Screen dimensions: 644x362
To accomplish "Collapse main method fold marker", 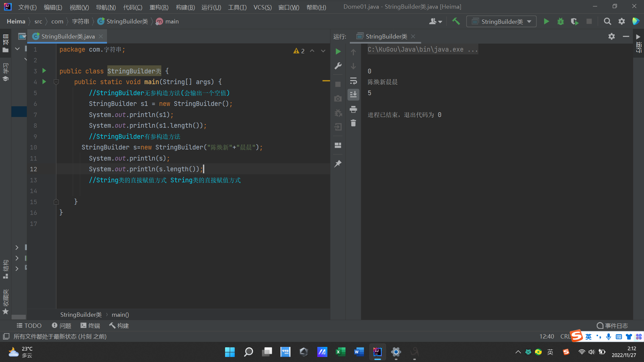I will (56, 82).
